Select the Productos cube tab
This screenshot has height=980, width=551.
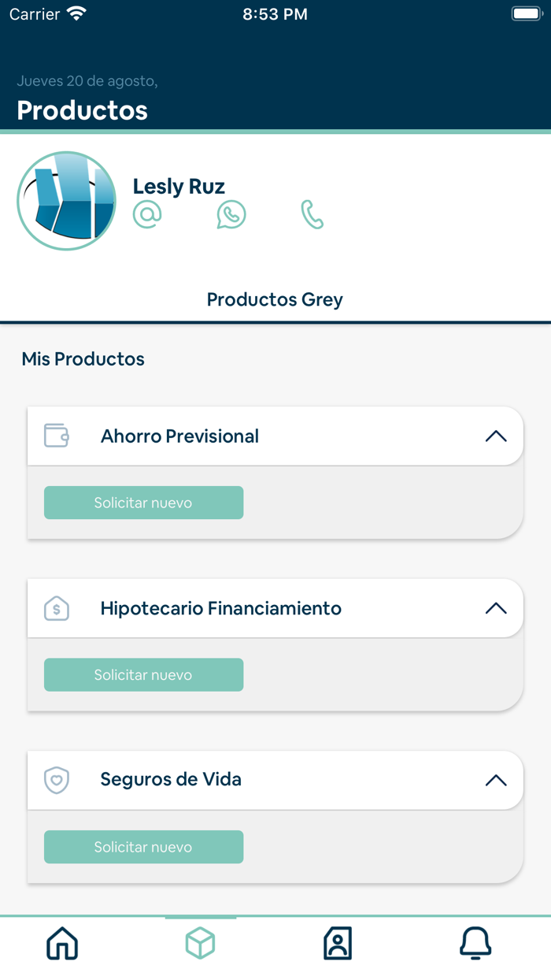[200, 943]
